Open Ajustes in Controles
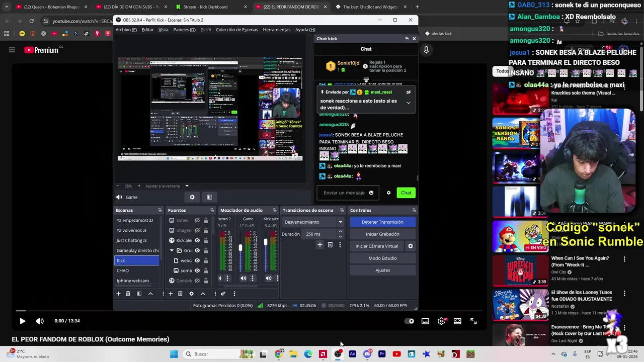644x362 pixels. point(382,270)
